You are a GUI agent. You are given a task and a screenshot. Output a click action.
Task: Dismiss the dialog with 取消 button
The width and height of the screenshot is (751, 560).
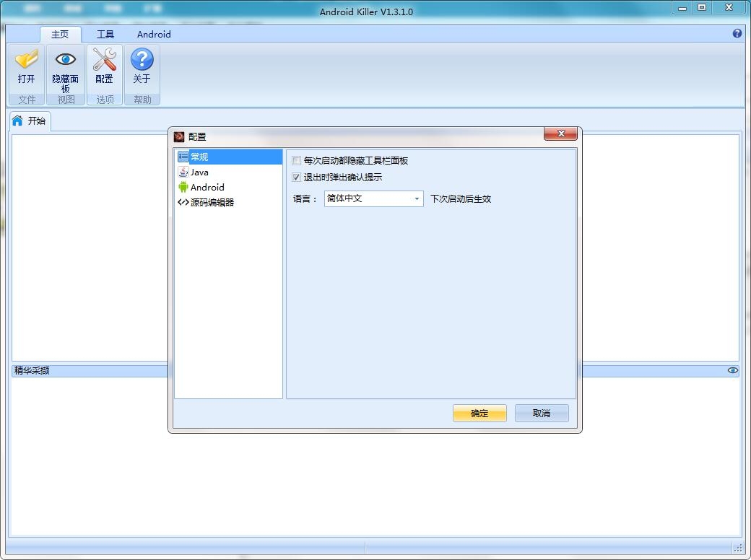tap(542, 413)
